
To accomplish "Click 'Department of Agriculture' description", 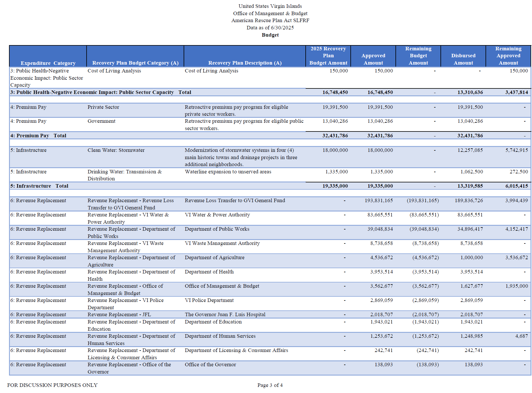I will tap(214, 257).
